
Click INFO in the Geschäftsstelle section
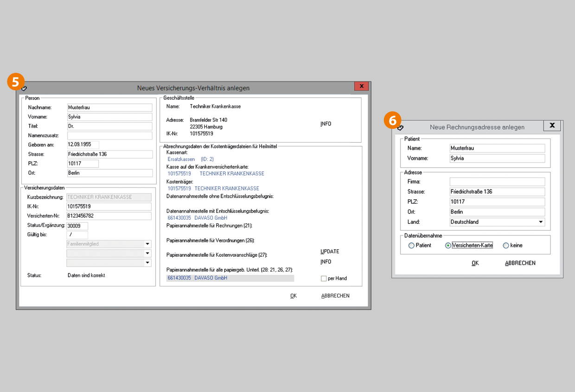pyautogui.click(x=326, y=124)
